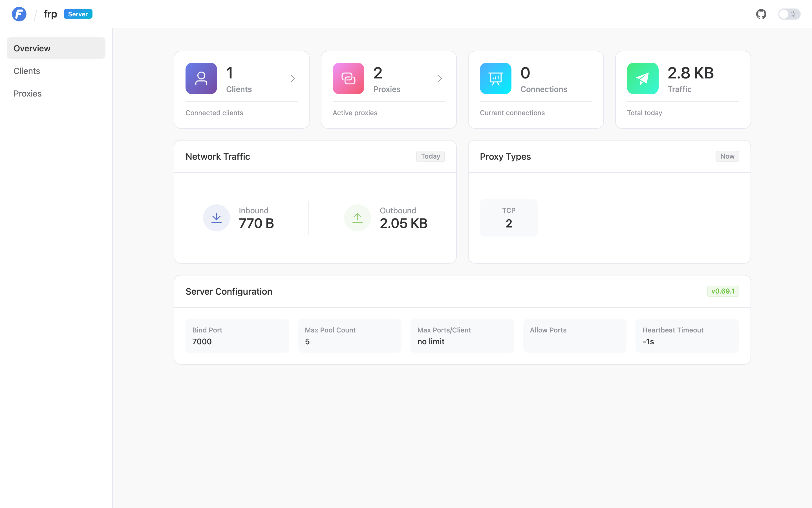Screen dimensions: 812x508
Task: Click the Now tag on Proxy Types
Action: (727, 156)
